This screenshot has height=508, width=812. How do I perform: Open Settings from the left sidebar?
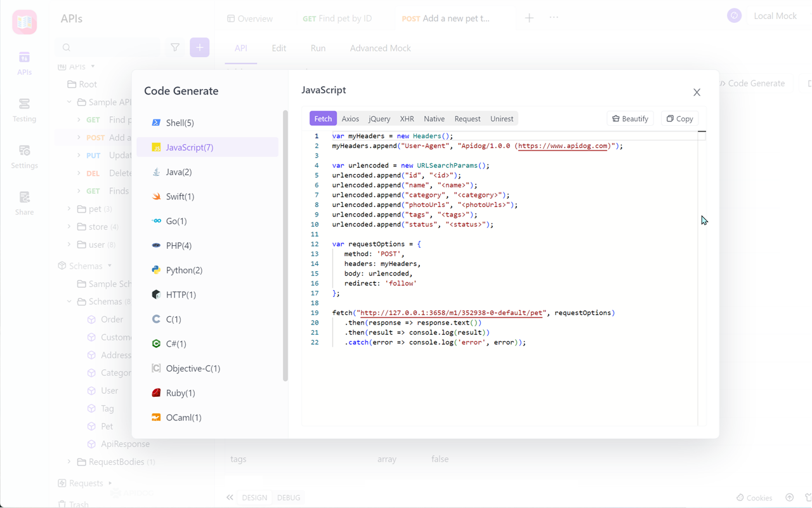click(24, 156)
